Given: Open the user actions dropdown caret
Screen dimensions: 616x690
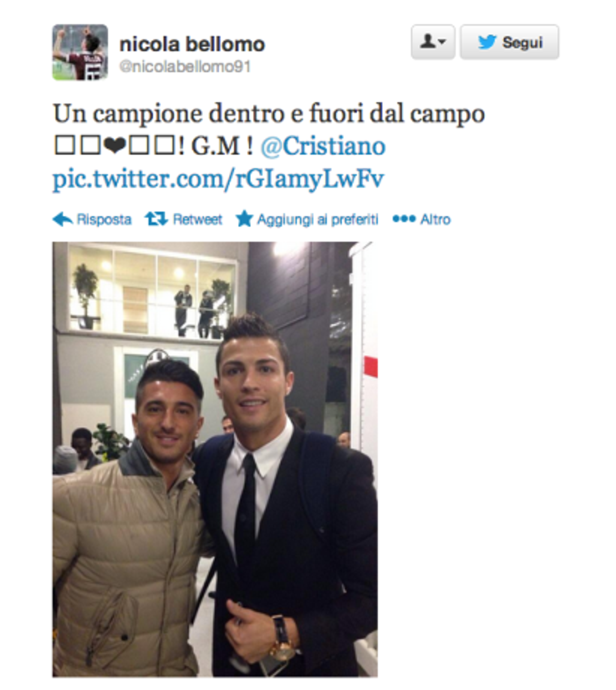Looking at the screenshot, I should [441, 42].
